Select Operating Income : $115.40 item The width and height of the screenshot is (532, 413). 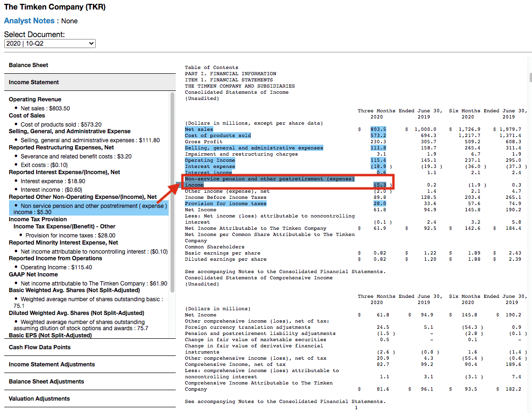click(56, 267)
